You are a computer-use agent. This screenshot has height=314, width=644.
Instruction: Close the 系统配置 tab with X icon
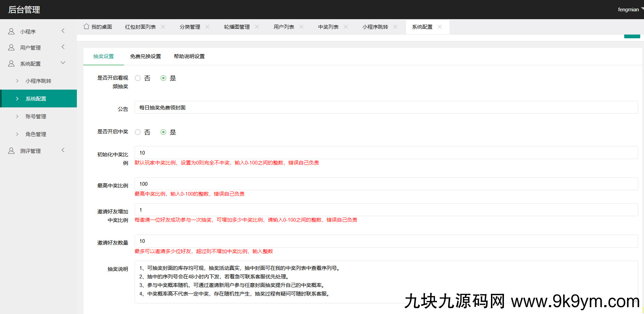pyautogui.click(x=440, y=27)
